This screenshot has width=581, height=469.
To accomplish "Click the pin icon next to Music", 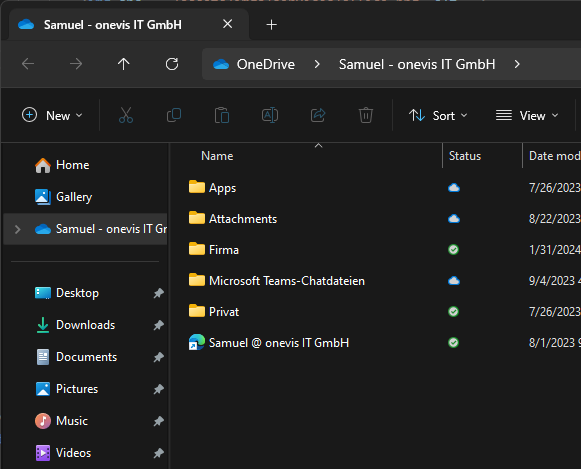I will [159, 421].
